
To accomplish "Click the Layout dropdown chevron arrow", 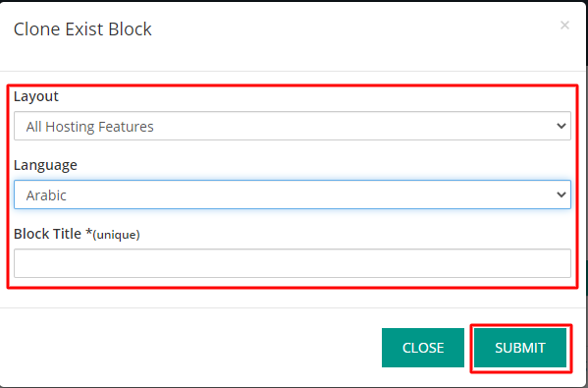I will [x=561, y=126].
